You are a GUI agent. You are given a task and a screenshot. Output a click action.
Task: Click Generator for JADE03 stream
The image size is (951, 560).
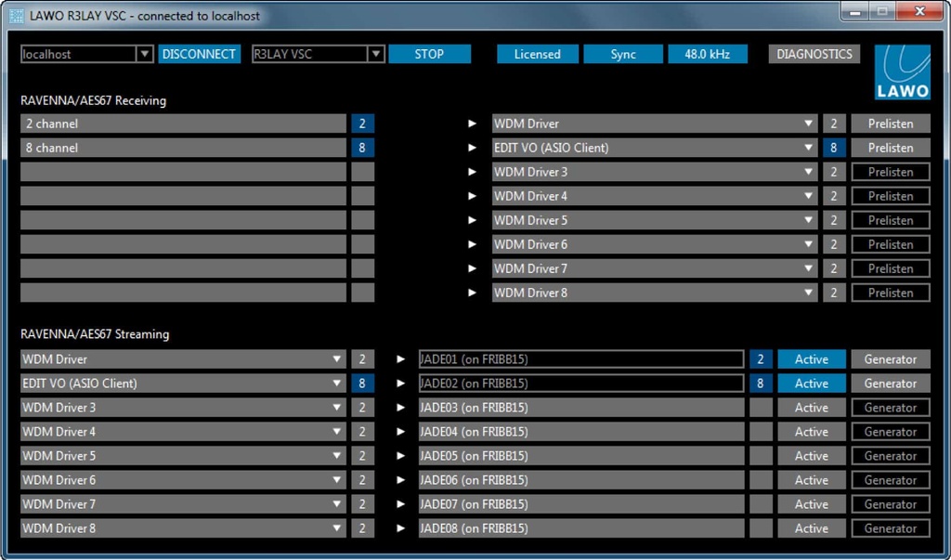pos(891,408)
